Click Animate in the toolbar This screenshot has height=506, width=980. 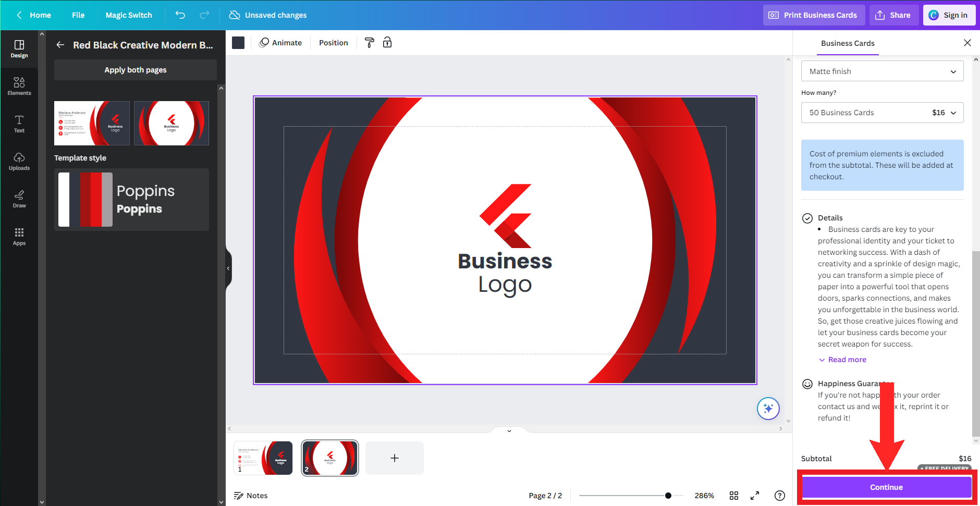click(281, 43)
